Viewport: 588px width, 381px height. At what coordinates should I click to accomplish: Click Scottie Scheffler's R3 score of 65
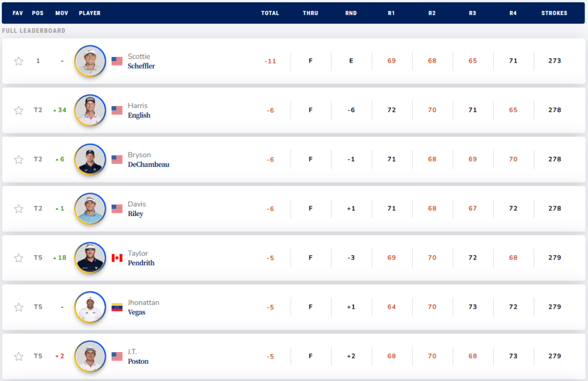pos(473,61)
